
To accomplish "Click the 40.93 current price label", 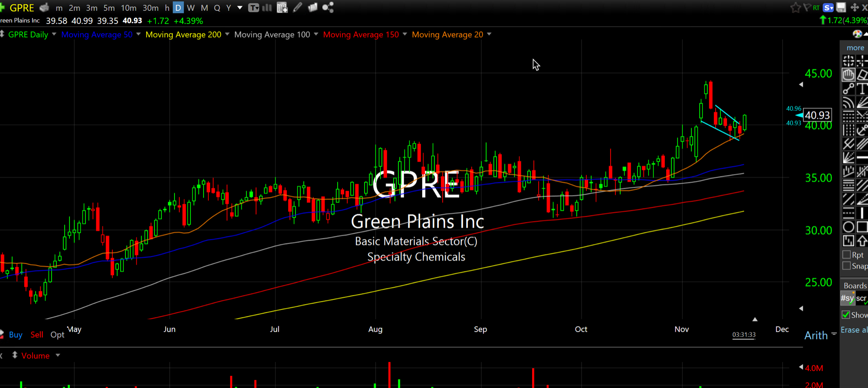I will point(817,115).
